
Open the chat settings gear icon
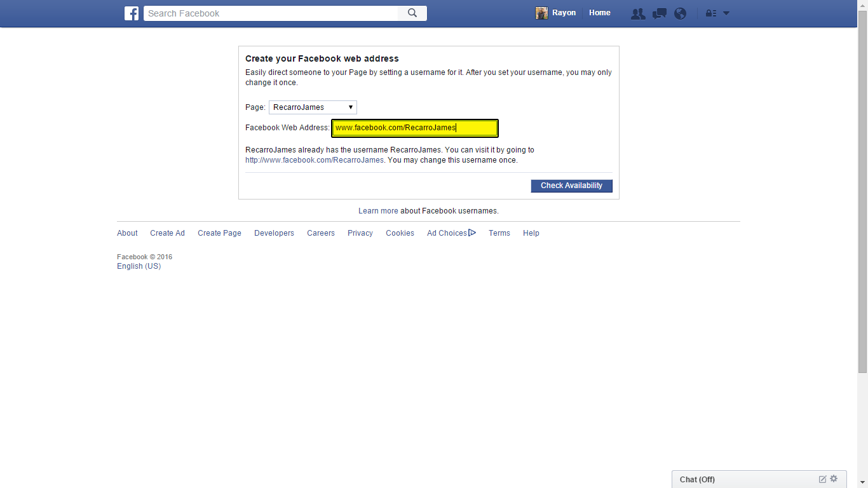tap(834, 479)
